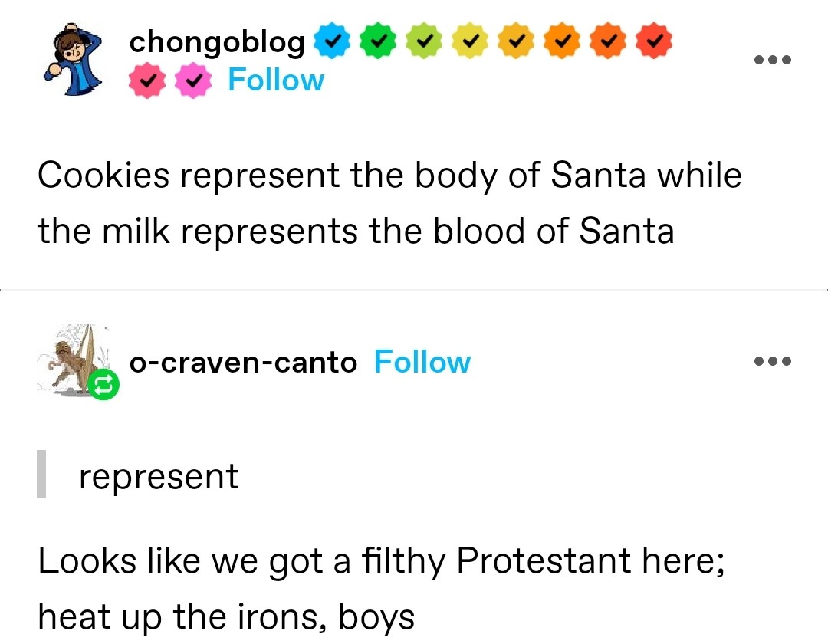Click the magenta verified badge before Follow
The height and width of the screenshot is (644, 828).
point(192,81)
